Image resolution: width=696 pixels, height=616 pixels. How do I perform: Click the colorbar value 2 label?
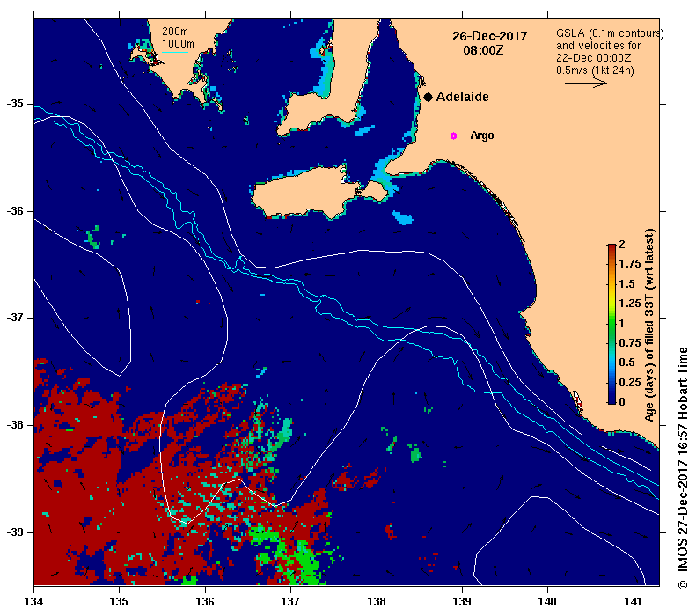(x=622, y=244)
